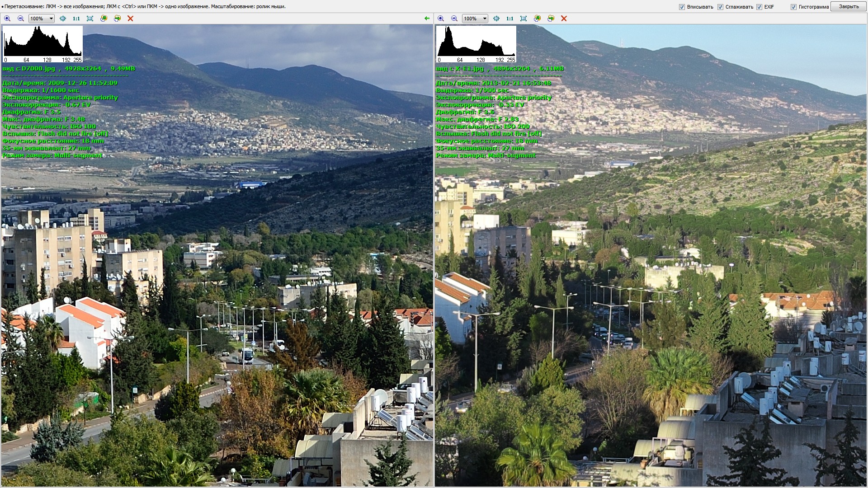Screen dimensions: 868x488
Task: Click zoom out icon in right panel
Action: point(454,19)
